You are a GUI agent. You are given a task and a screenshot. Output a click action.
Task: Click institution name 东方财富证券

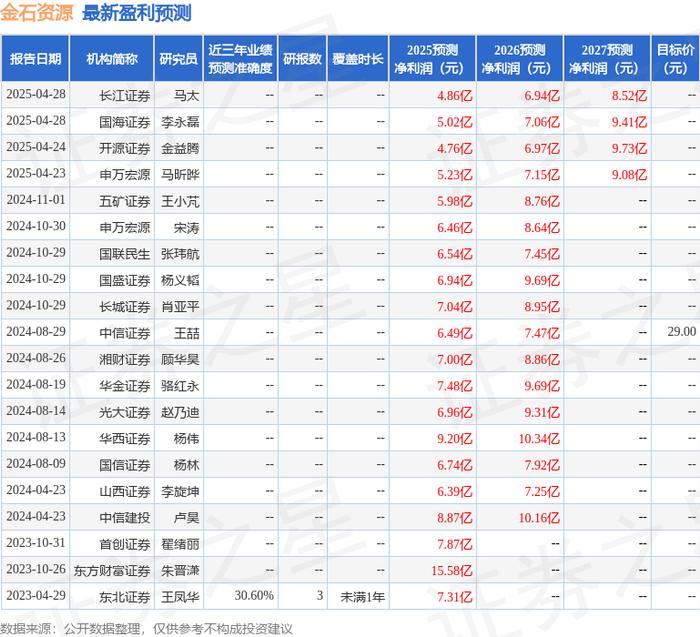tap(112, 570)
